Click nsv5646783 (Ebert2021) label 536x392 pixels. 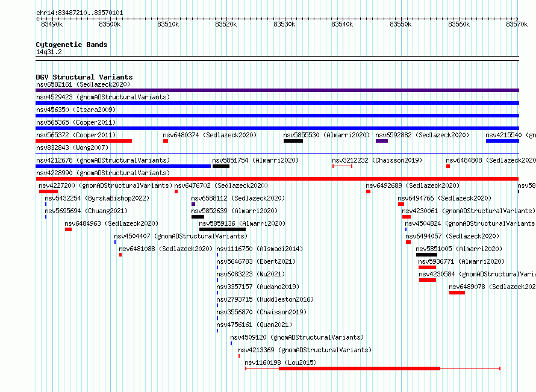tap(256, 261)
